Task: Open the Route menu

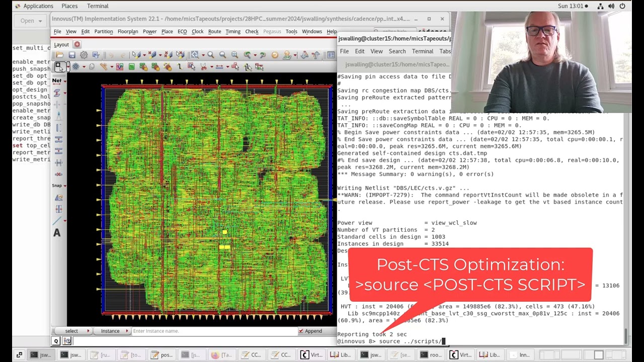Action: pyautogui.click(x=214, y=31)
